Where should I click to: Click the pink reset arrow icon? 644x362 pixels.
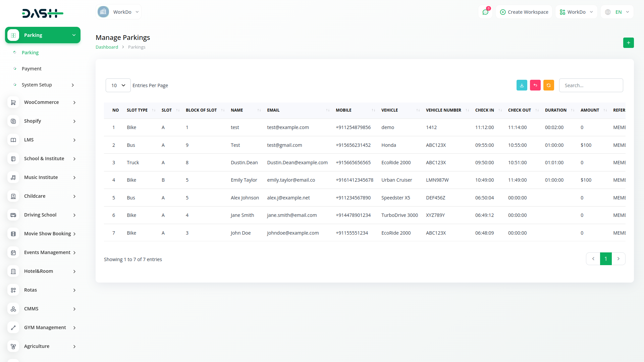(535, 85)
